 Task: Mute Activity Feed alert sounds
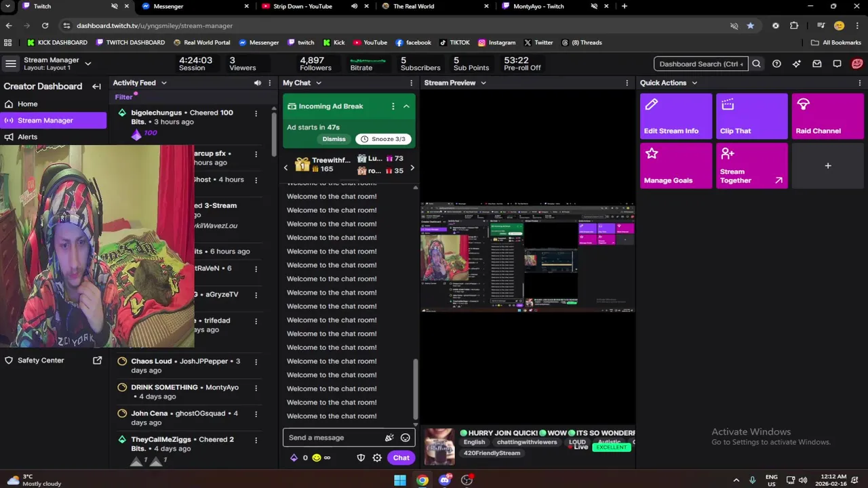(x=258, y=83)
